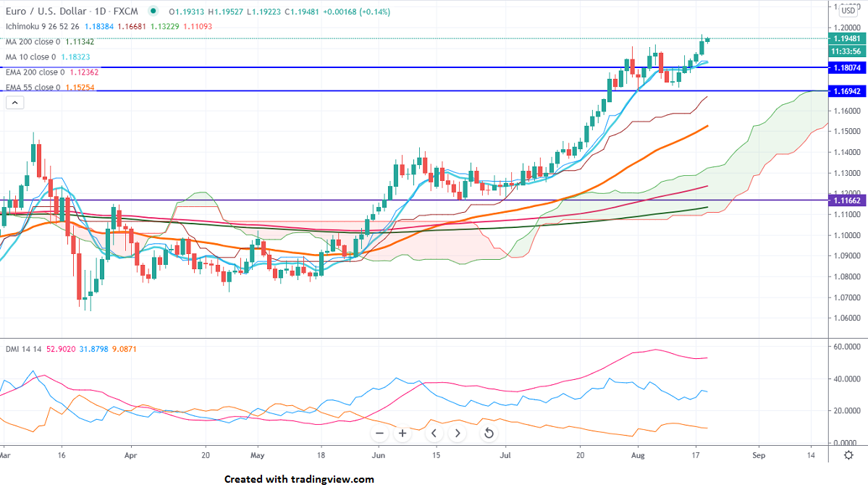Viewport: 868px width, 495px height.
Task: Click the Aug label on time axis
Action: (638, 455)
